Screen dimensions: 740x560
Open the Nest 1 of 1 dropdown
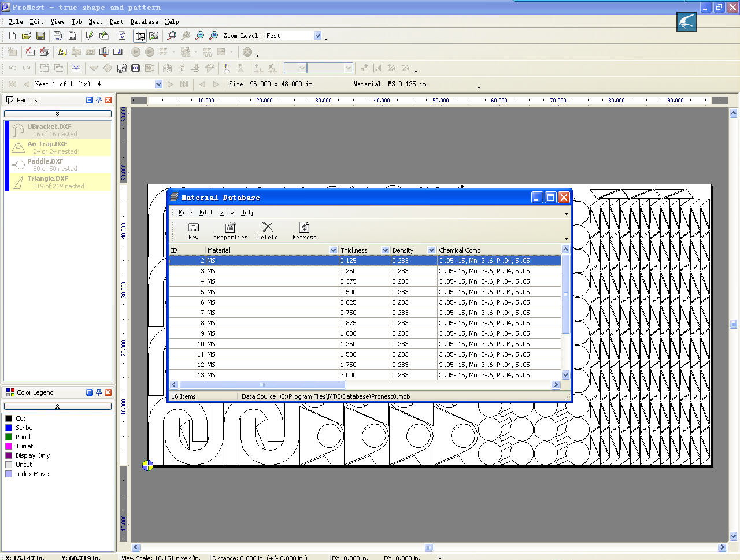(158, 84)
